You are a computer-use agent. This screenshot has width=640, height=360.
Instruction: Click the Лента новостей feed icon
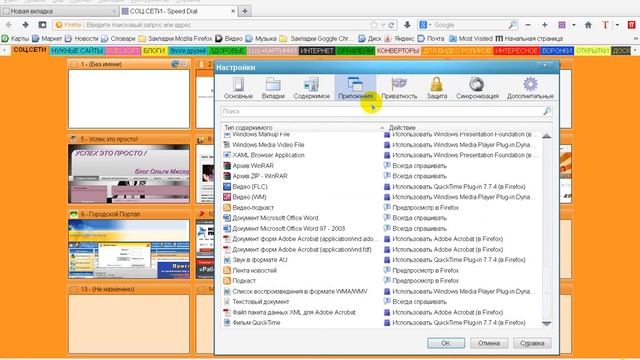pyautogui.click(x=227, y=270)
